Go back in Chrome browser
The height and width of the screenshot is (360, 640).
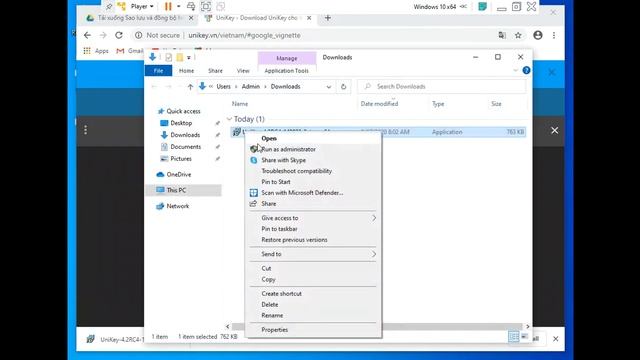click(x=87, y=35)
